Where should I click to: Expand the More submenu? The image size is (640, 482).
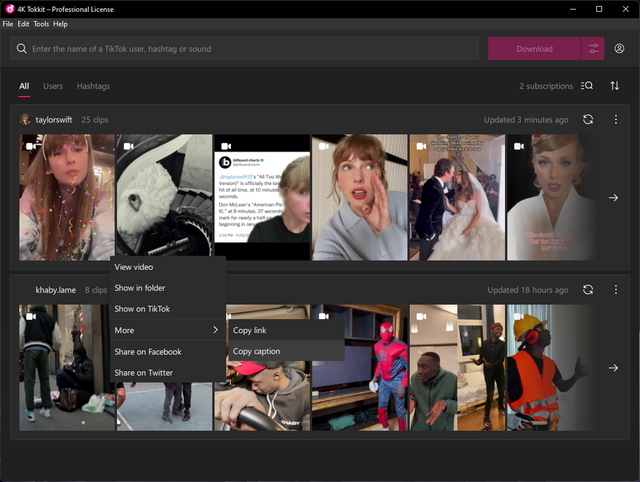tap(168, 330)
